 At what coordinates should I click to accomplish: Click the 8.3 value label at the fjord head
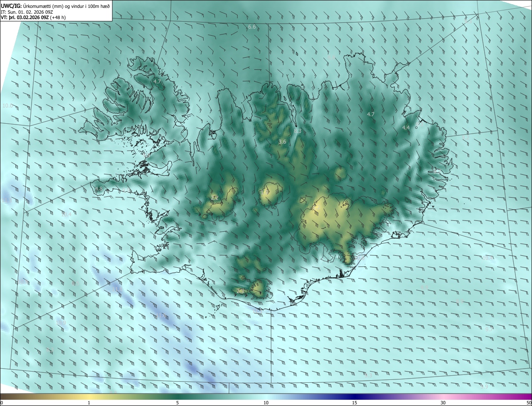click(298, 131)
